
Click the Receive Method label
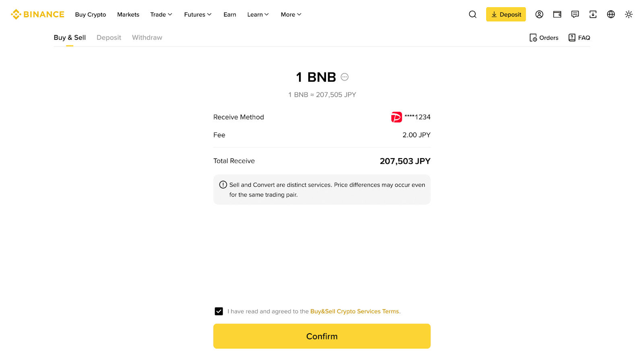tap(239, 117)
